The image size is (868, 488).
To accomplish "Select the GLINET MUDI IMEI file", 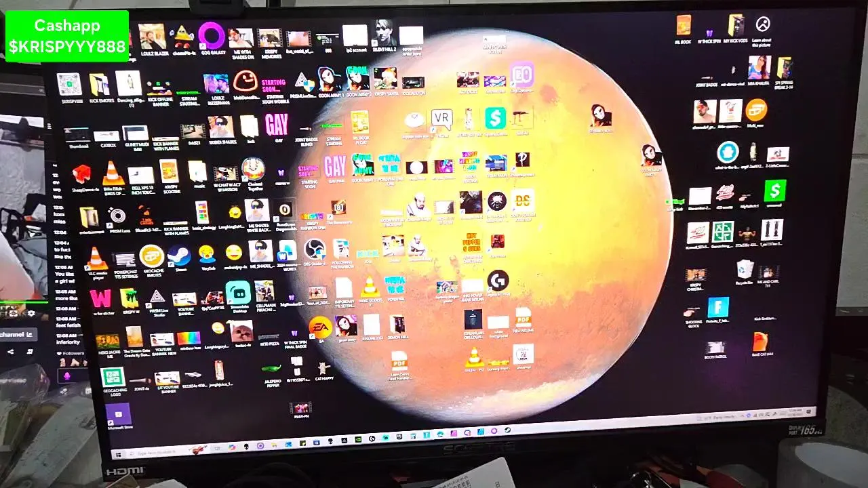I will [136, 137].
